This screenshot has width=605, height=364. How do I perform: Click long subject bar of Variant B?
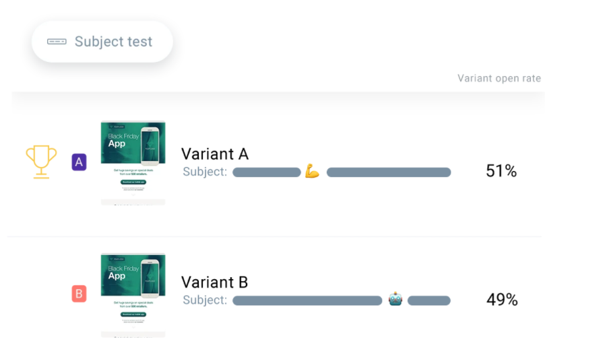click(307, 301)
